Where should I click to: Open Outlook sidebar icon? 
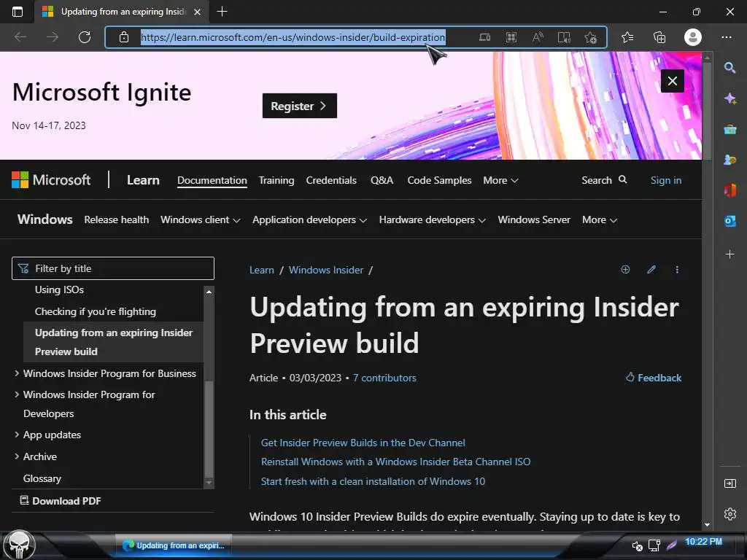coord(729,221)
